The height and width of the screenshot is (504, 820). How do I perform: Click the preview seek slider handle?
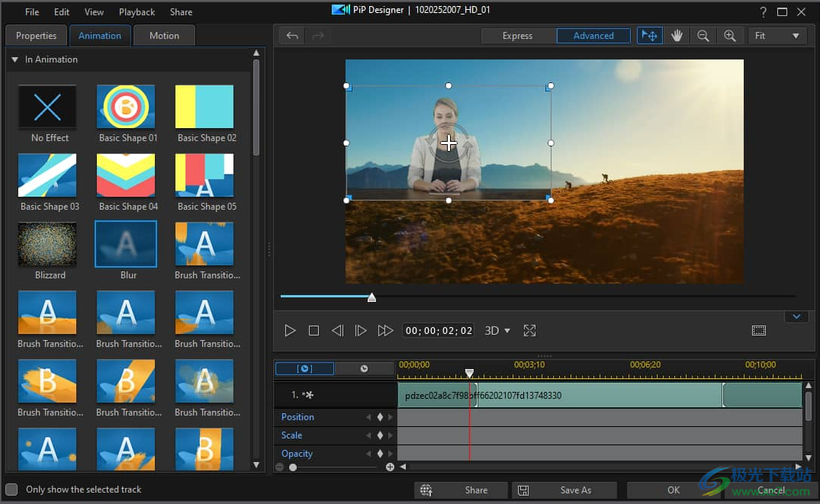[x=371, y=297]
